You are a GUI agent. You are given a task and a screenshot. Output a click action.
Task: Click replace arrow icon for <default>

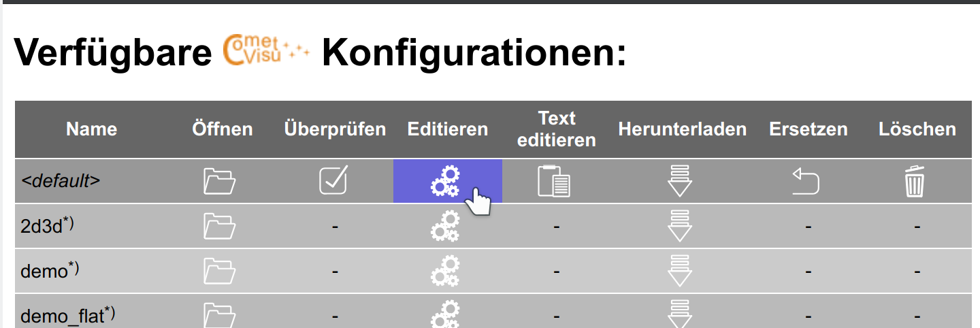tap(806, 182)
